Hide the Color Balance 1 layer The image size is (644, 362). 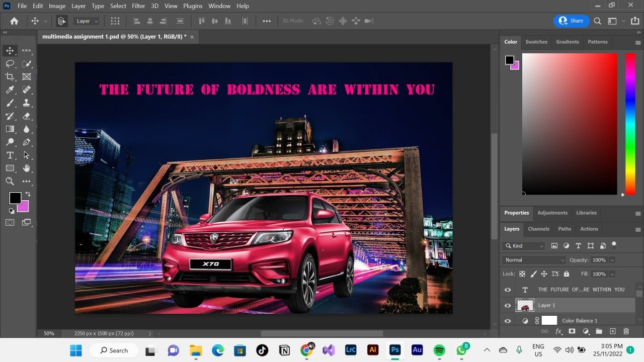[508, 321]
